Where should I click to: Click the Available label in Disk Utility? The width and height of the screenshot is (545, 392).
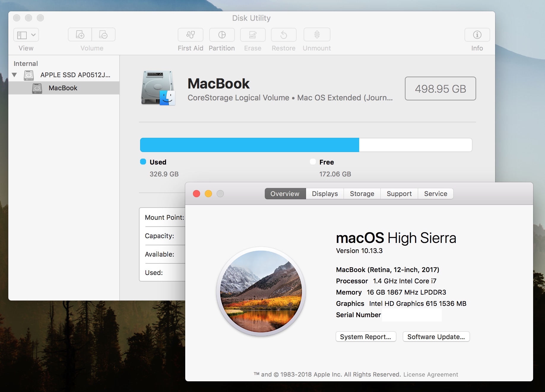pos(159,254)
